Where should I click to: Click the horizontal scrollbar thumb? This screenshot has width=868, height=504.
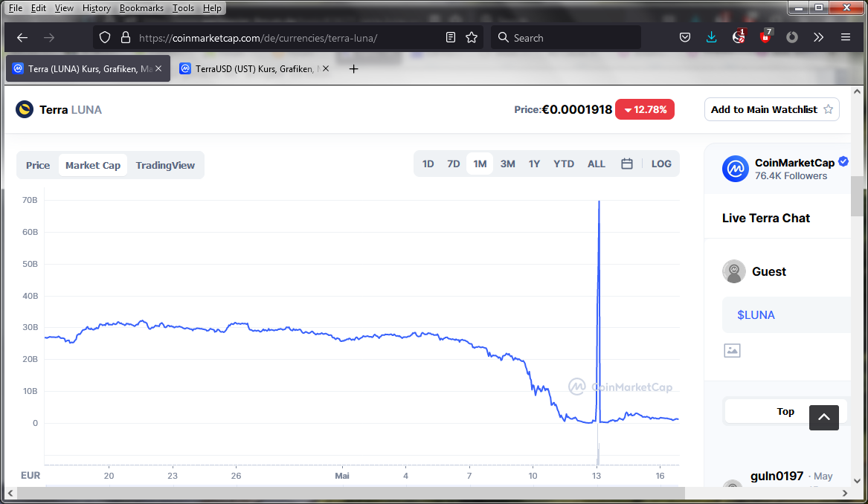click(352, 493)
